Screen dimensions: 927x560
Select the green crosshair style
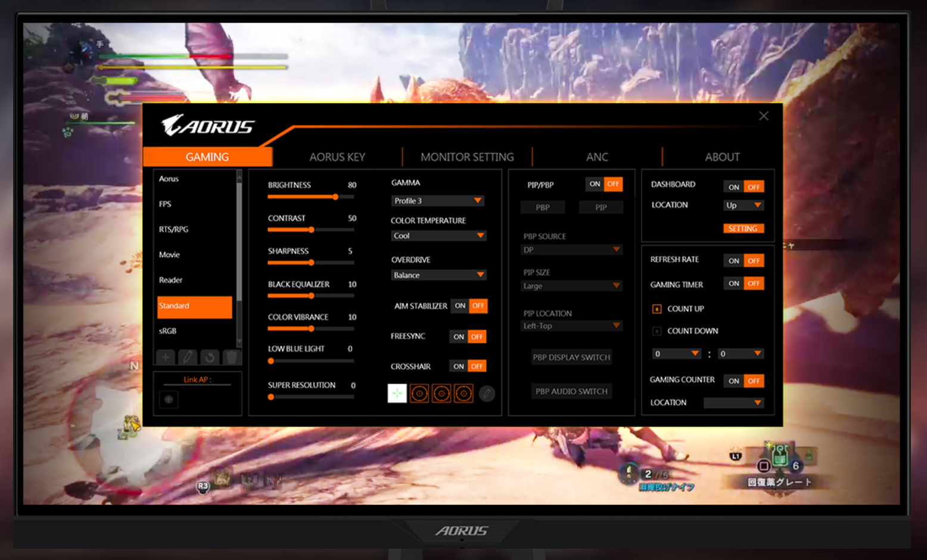click(397, 393)
